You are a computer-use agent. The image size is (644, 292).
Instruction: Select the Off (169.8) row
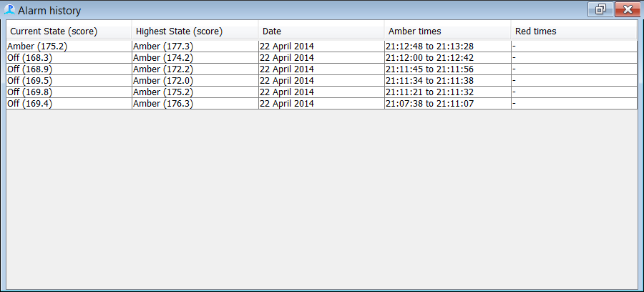(x=321, y=92)
